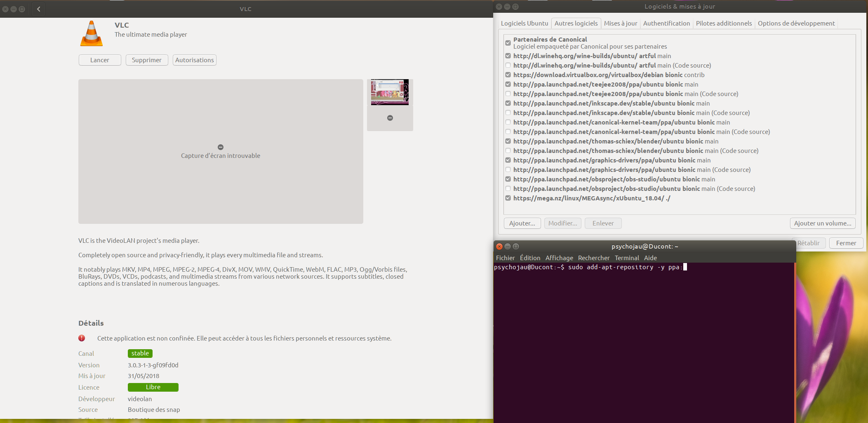Toggle inkscape.dev stable bionic main checkbox
Screen dimensions: 868x423
point(508,103)
